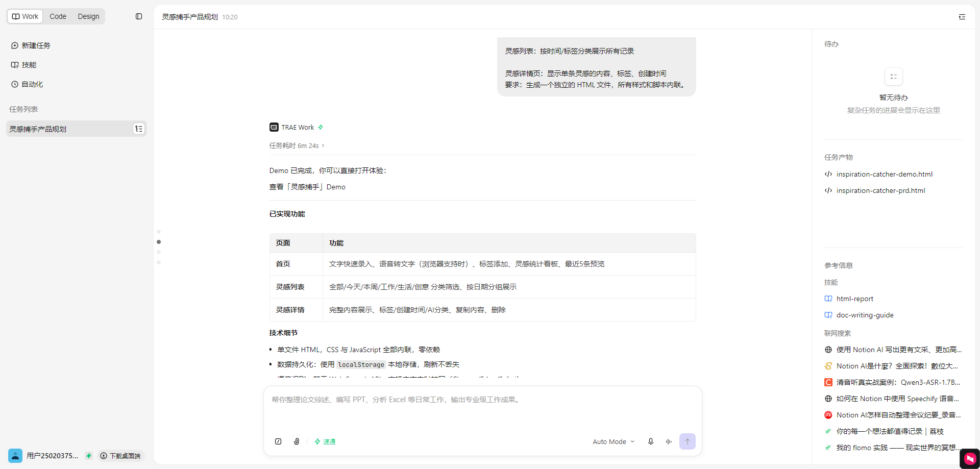Switch to the Work tab
This screenshot has width=980, height=469.
pos(25,16)
